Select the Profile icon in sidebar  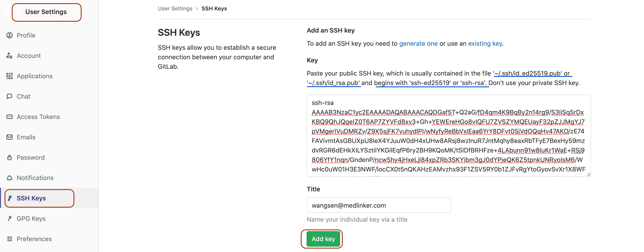coord(9,35)
